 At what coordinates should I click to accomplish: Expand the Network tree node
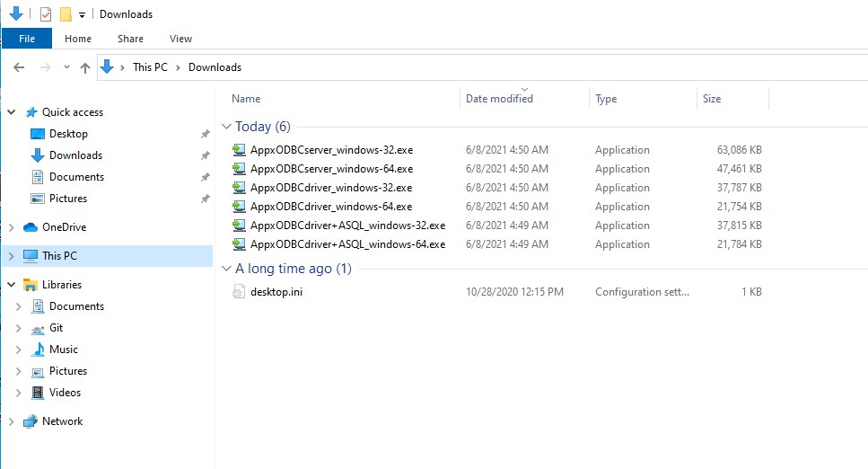point(11,421)
